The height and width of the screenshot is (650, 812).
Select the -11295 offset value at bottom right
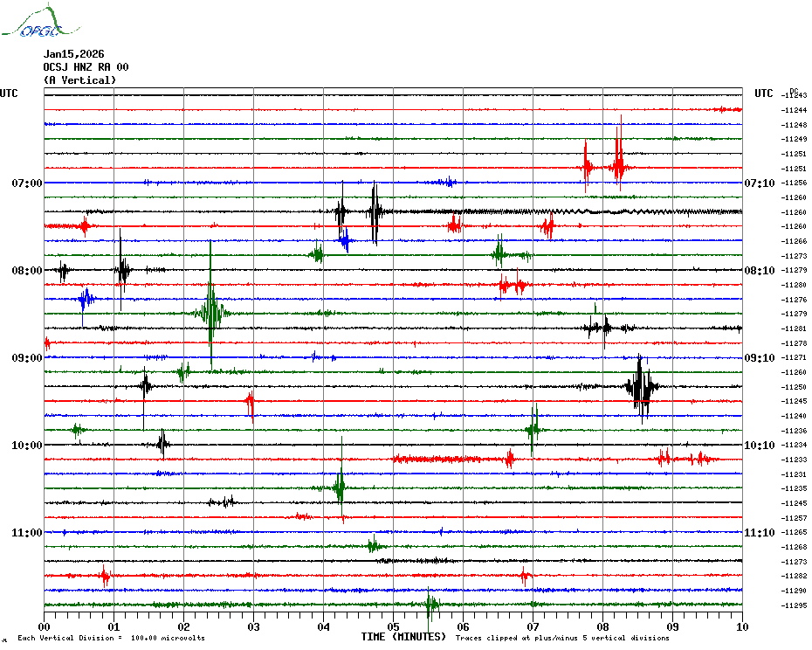tap(795, 605)
